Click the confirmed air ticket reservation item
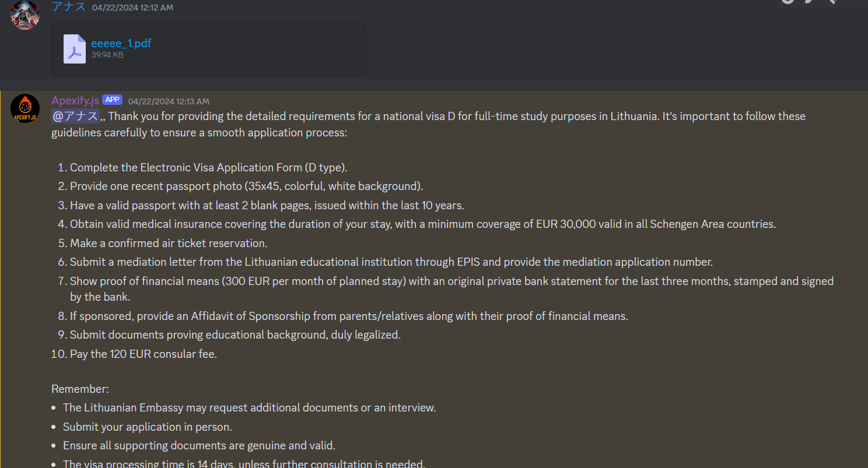Screen dimensions: 868x468 pyautogui.click(x=169, y=243)
